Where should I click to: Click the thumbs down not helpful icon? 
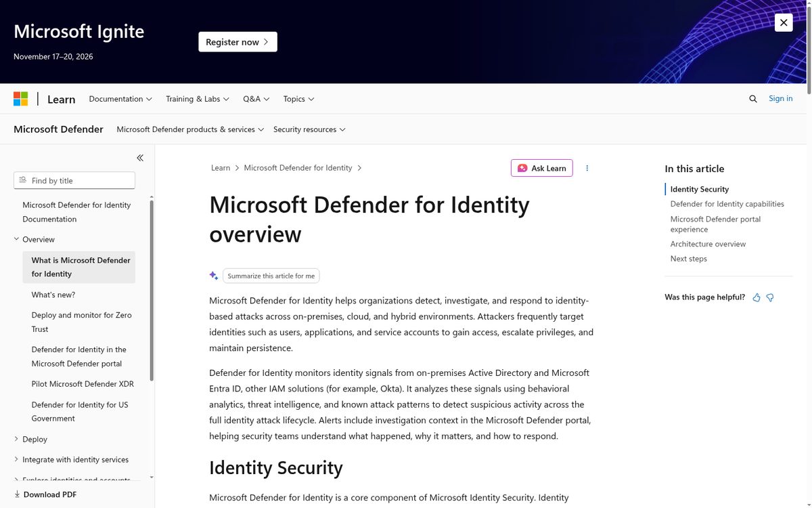[770, 297]
